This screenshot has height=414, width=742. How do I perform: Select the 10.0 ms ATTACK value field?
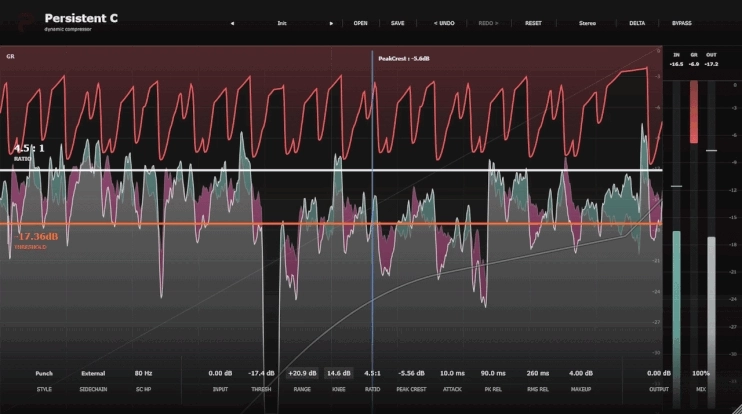452,373
